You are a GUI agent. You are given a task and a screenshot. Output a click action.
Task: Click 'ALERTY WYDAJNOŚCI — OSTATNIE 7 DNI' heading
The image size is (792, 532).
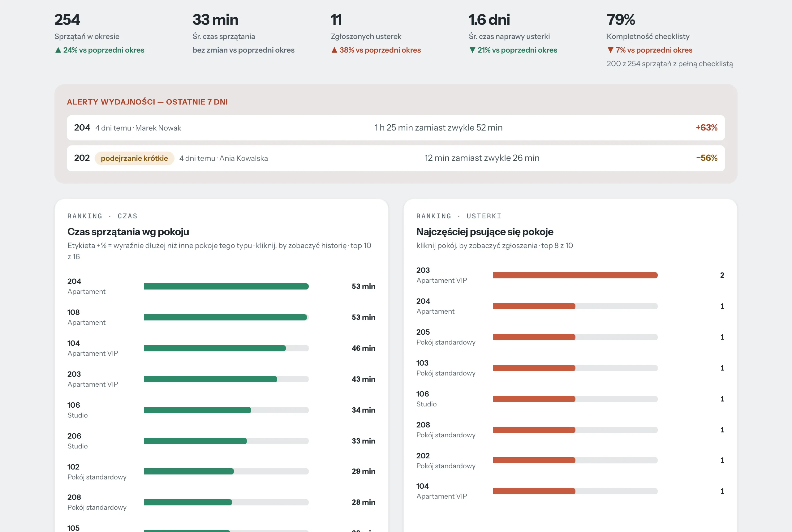(x=147, y=102)
